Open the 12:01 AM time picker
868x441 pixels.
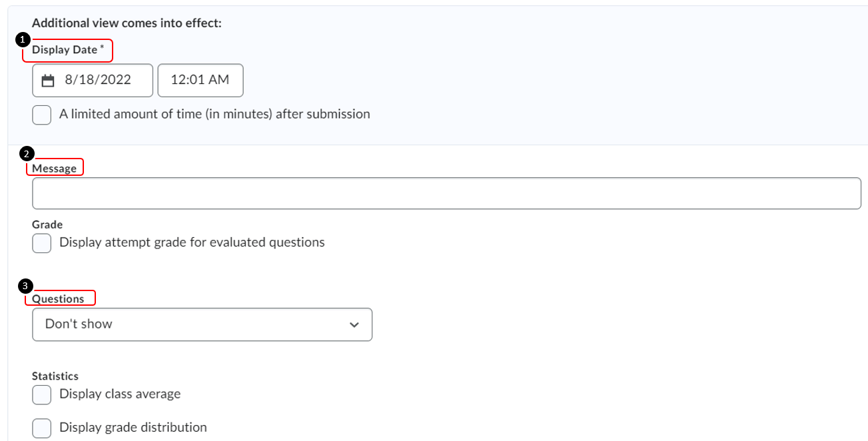tap(200, 80)
